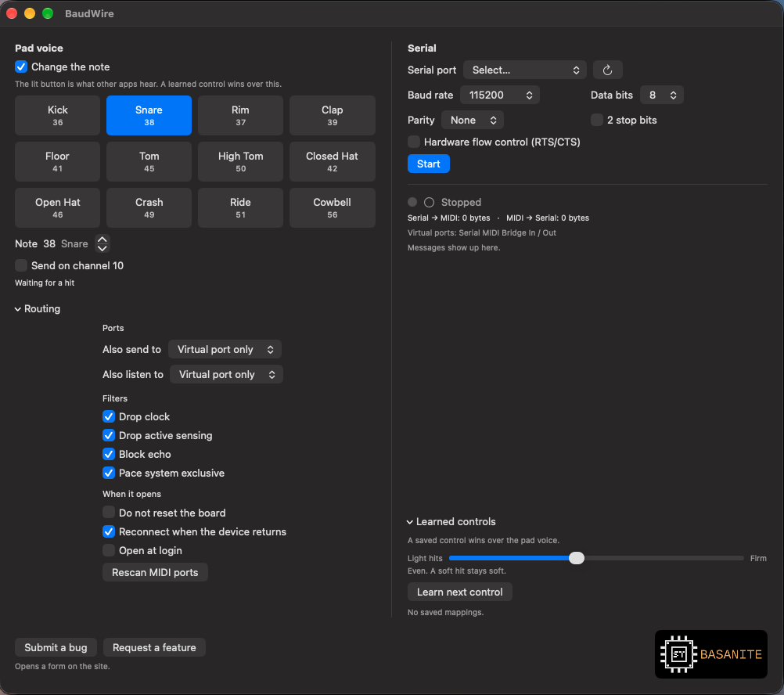Enable 2 stop bits checkbox
Screen dimensions: 784x695
point(596,120)
